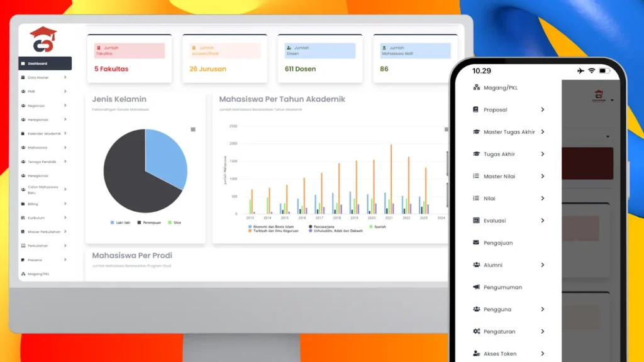This screenshot has height=362, width=644.
Task: Click the Kurikulum icon in the desktop sidebar
Action: (23, 217)
